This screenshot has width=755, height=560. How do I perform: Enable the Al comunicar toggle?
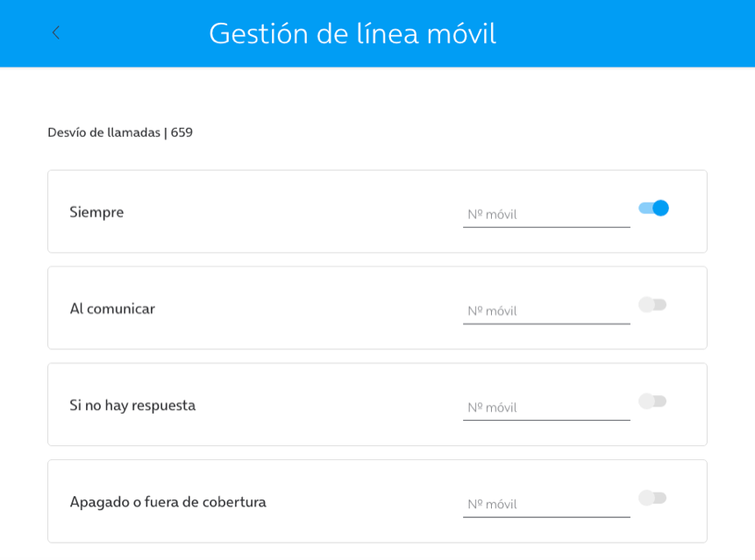pyautogui.click(x=652, y=304)
